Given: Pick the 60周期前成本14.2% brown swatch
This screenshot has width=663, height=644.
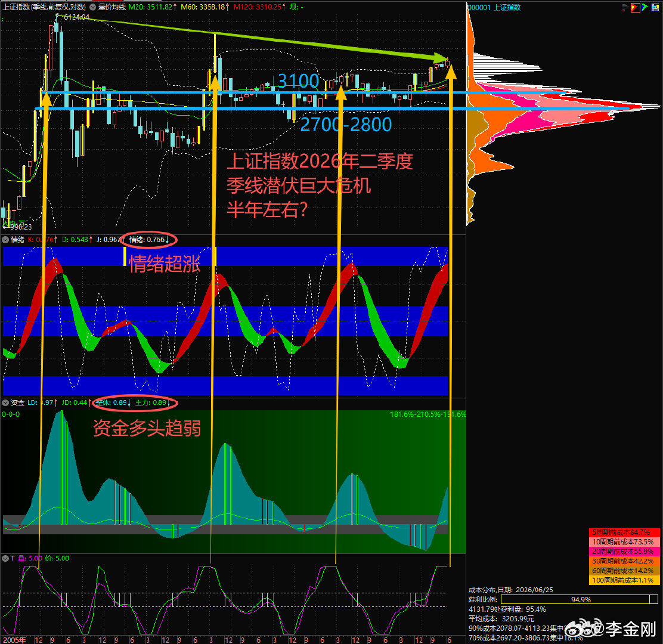Looking at the screenshot, I should [624, 571].
